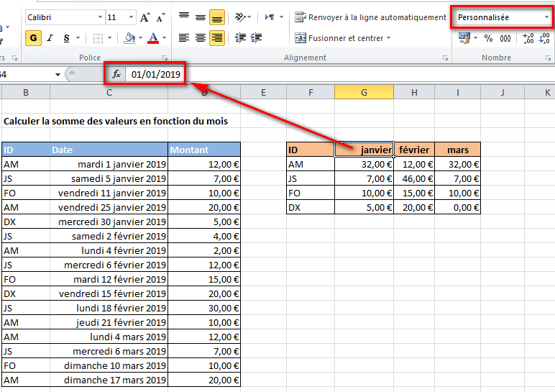Select cell mardi 1 janvier 2019

[x=109, y=164]
